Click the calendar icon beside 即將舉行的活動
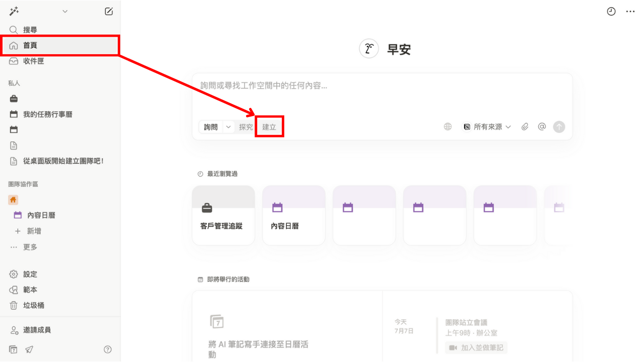Viewport: 644px width, 362px height. (x=200, y=280)
